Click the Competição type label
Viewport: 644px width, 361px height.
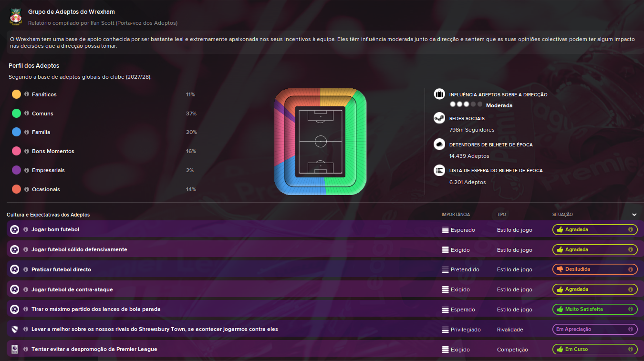(512, 350)
